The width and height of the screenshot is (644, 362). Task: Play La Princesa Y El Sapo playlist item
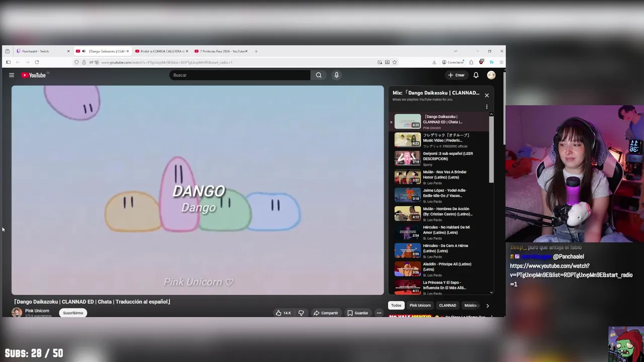point(439,287)
